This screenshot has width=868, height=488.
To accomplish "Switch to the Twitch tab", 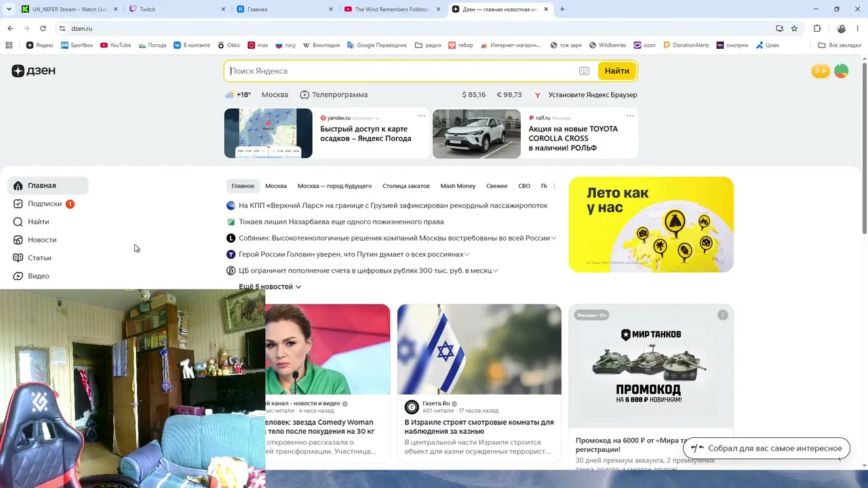I will tap(176, 9).
